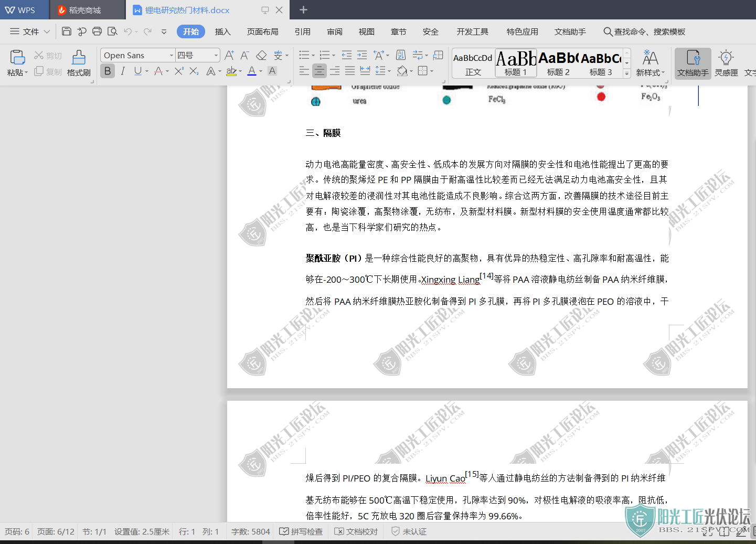The width and height of the screenshot is (756, 544).
Task: Switch to the 审阅 ribbon tab
Action: click(335, 31)
